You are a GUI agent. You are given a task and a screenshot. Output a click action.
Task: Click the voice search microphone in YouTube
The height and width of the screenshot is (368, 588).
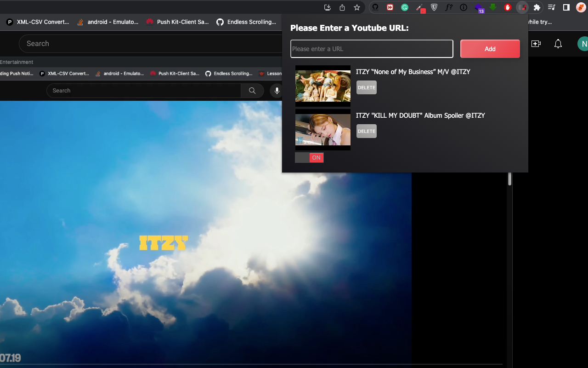tap(277, 91)
